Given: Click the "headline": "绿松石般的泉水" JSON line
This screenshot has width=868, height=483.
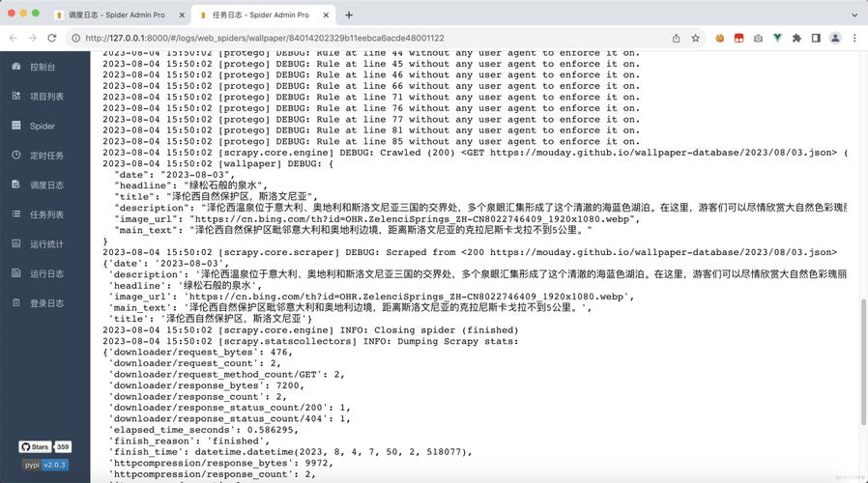Looking at the screenshot, I should pos(191,185).
